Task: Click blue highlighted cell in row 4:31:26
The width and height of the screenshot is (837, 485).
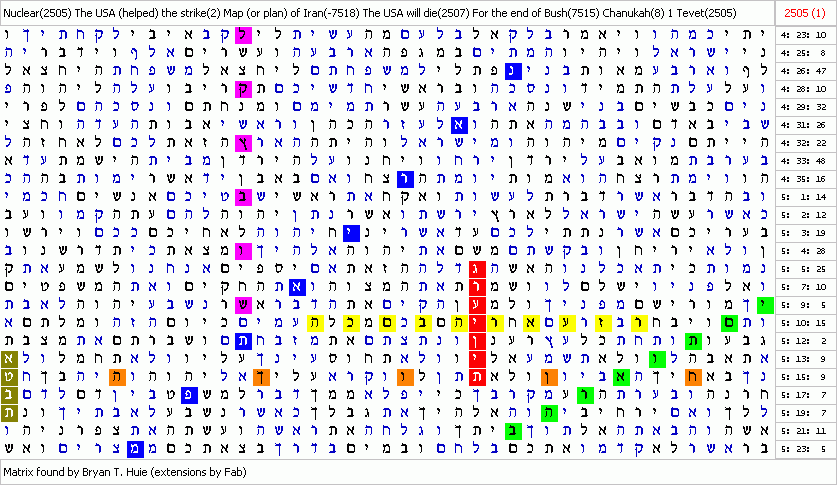Action: [458, 125]
